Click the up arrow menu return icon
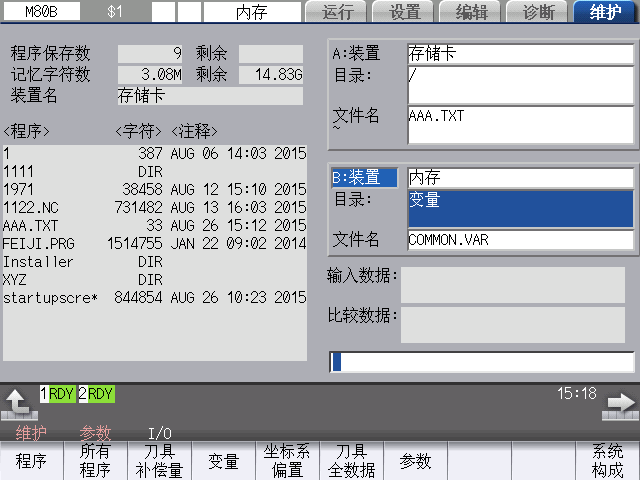Viewport: 640px width, 480px height. 17,402
